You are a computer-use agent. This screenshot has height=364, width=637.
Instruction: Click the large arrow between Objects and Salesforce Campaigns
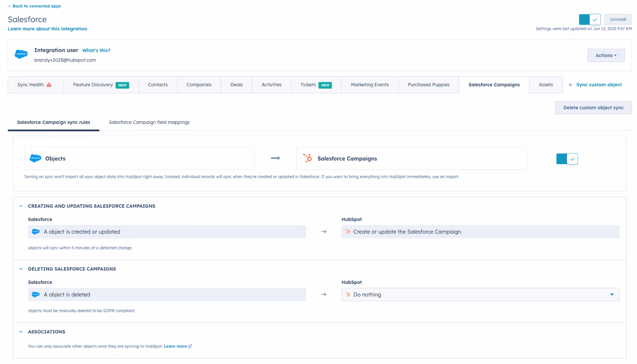[x=276, y=158]
